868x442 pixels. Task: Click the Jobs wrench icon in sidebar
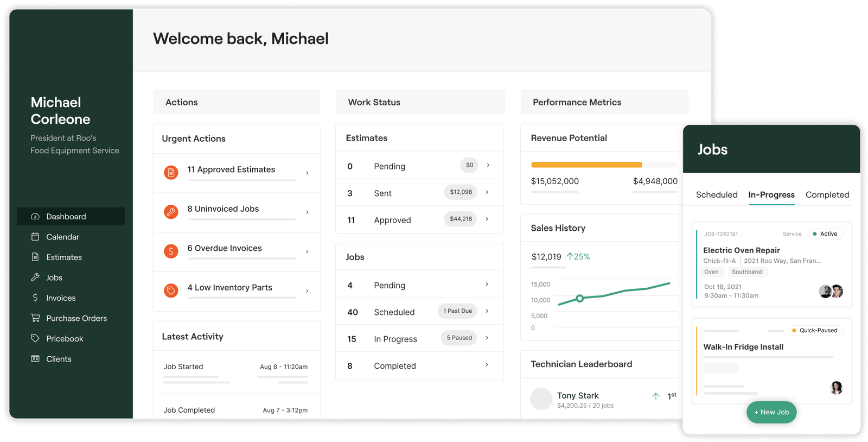tap(35, 277)
